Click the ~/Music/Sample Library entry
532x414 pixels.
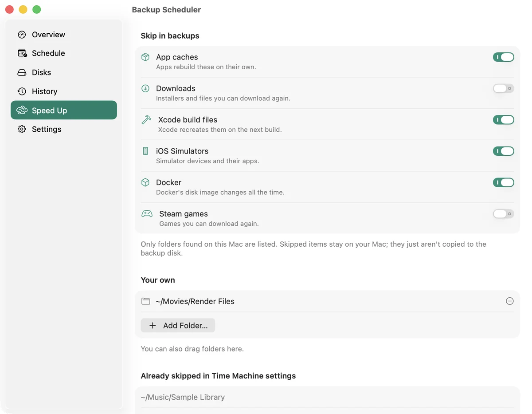pyautogui.click(x=183, y=397)
